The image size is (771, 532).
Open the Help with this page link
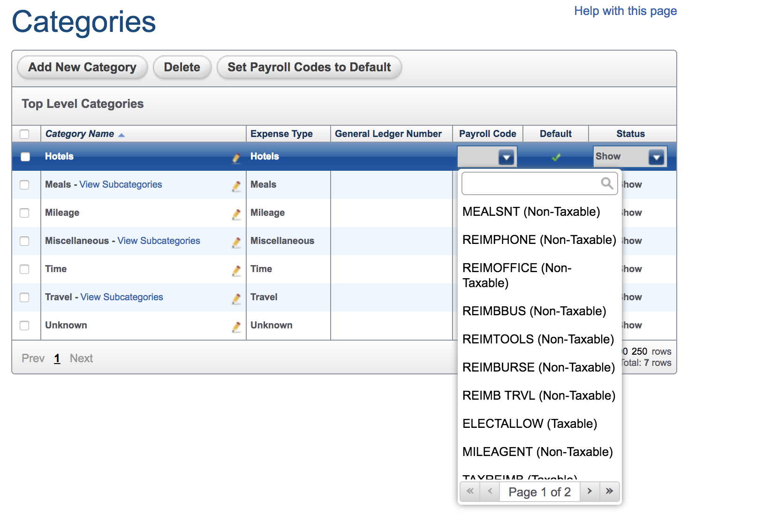[x=626, y=11]
